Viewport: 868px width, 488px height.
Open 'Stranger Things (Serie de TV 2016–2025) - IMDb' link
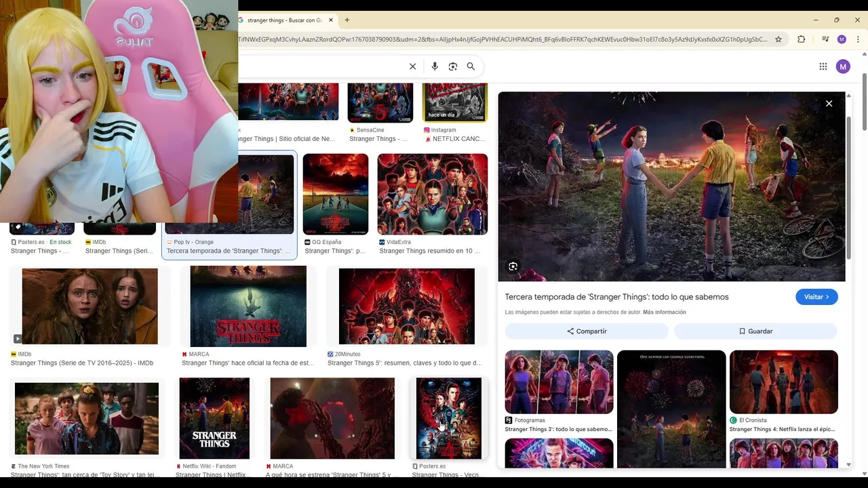(82, 363)
